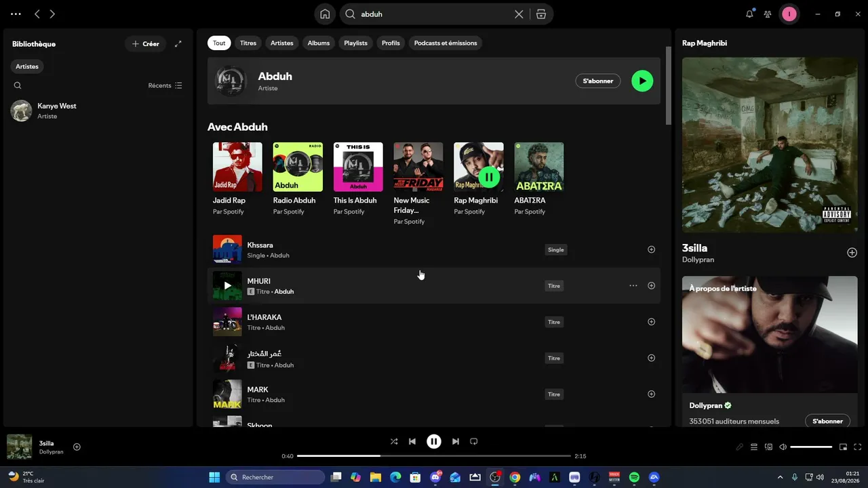The height and width of the screenshot is (488, 868).
Task: Open the Abduh artist name link
Action: tap(275, 77)
